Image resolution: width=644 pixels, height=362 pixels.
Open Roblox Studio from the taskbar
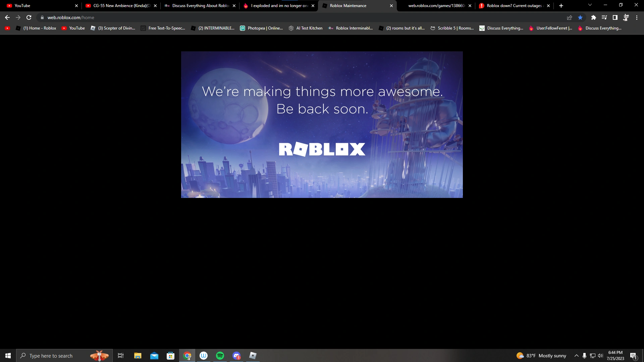pyautogui.click(x=253, y=356)
